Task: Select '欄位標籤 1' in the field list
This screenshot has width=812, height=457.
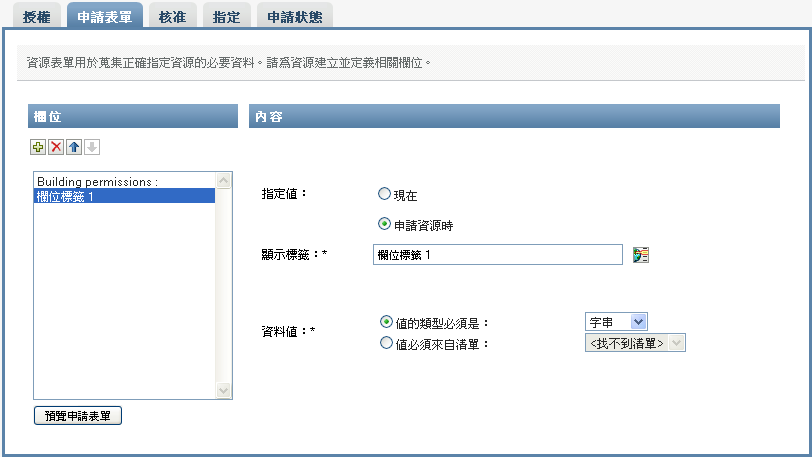Action: 124,196
